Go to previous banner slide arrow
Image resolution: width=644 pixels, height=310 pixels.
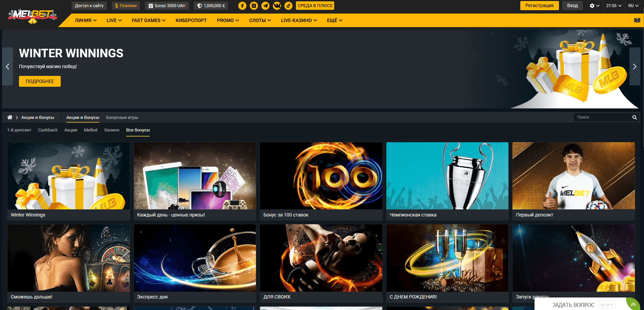point(7,66)
